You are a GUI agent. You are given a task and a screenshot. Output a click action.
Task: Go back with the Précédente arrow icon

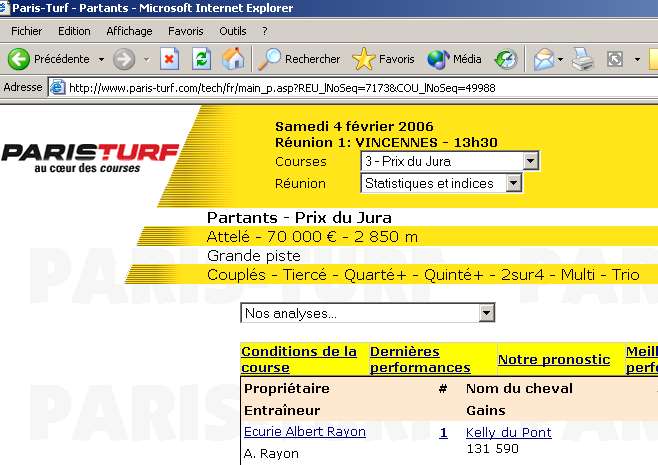pyautogui.click(x=19, y=59)
